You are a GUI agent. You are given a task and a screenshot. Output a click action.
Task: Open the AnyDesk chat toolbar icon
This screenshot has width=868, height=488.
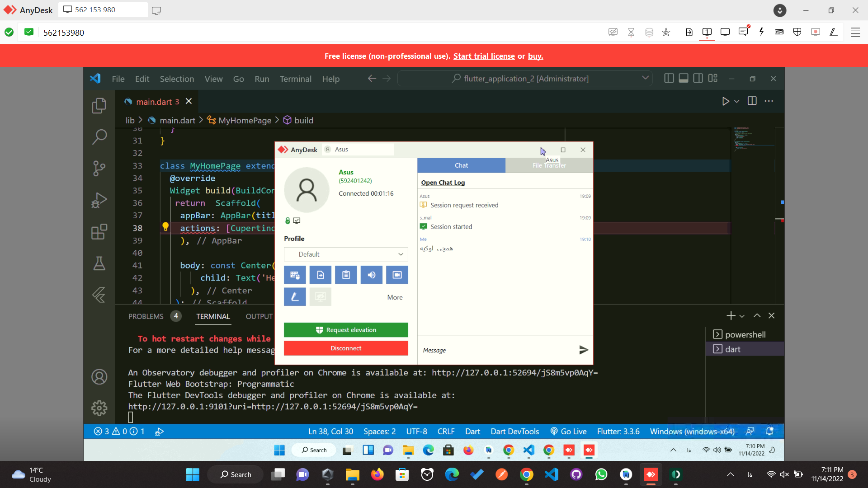point(743,32)
